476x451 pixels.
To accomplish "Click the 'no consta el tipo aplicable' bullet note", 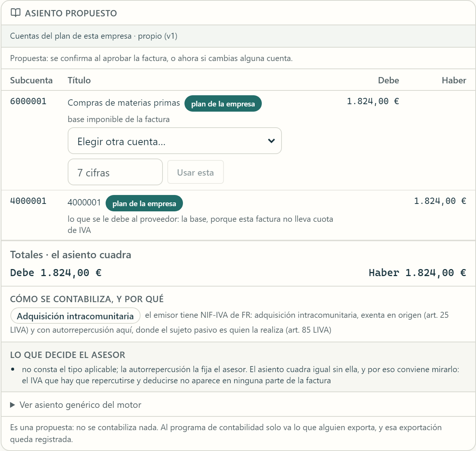I will (241, 375).
